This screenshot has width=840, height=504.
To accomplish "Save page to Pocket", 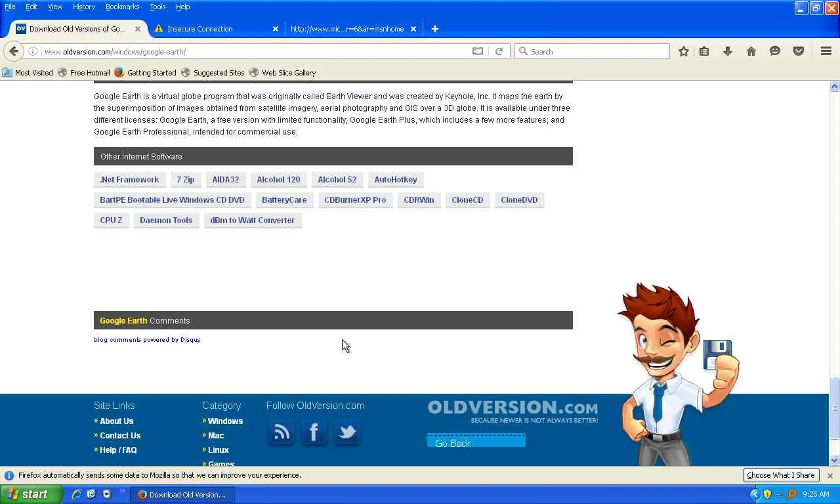I will pyautogui.click(x=799, y=51).
